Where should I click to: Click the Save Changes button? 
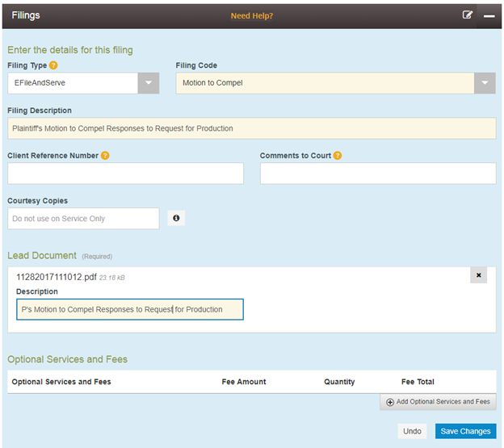(x=465, y=431)
